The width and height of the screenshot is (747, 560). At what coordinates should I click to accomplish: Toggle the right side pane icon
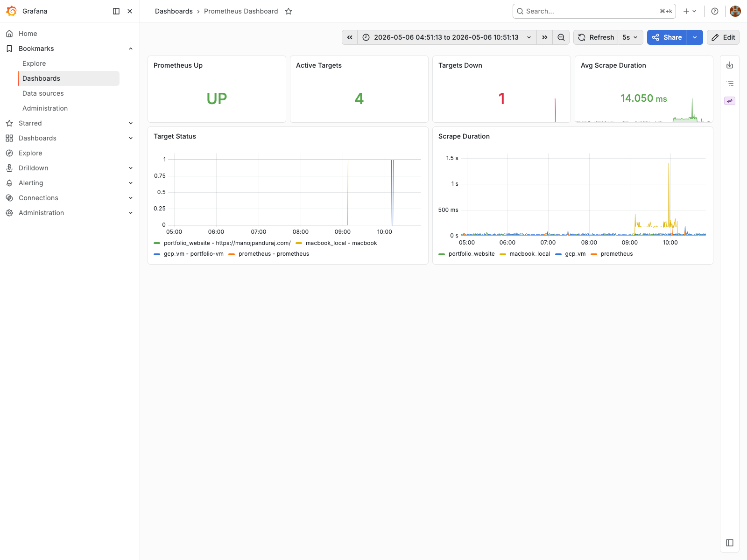coord(730,543)
